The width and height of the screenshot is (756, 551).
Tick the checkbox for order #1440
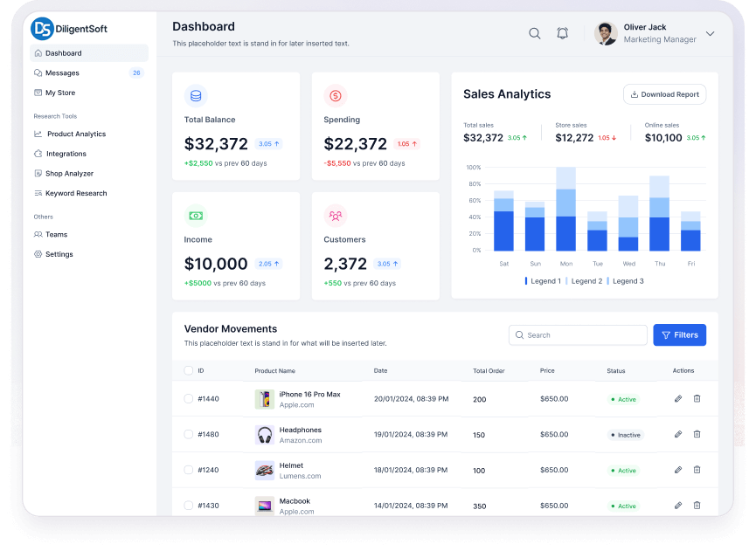click(188, 399)
